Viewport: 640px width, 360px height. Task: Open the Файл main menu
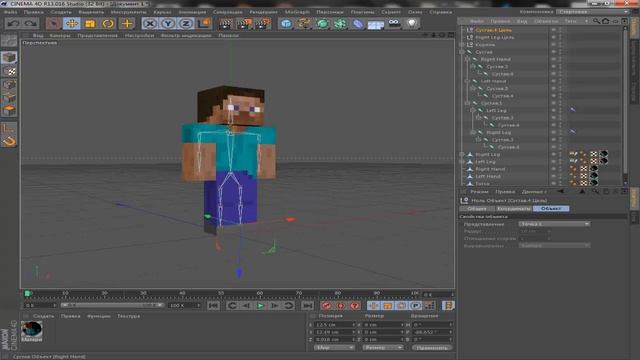click(x=10, y=12)
